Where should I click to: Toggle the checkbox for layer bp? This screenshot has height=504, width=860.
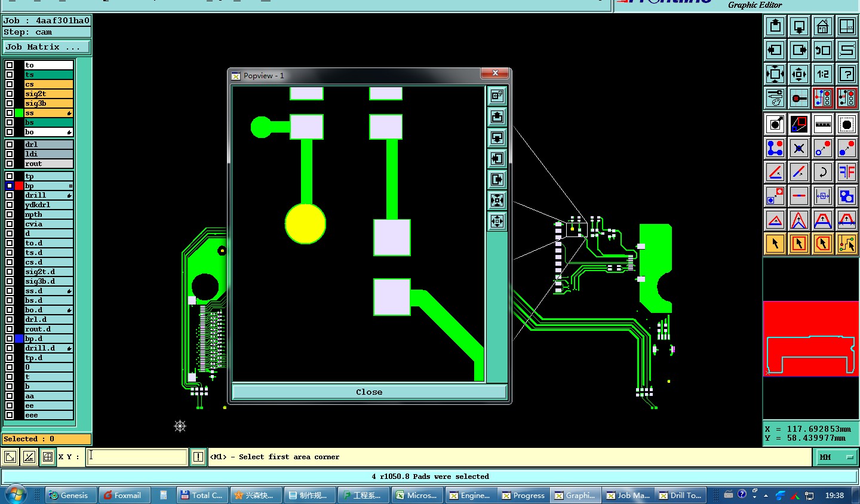(x=10, y=186)
